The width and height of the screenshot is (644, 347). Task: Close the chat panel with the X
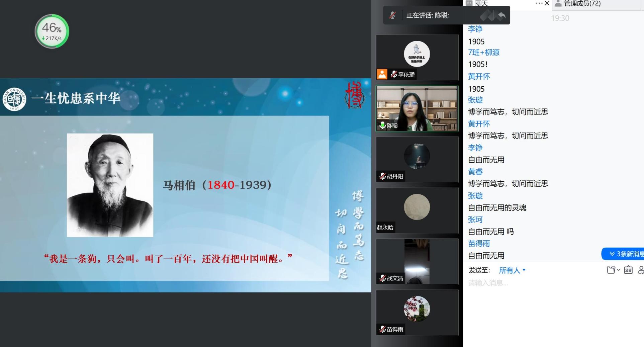[x=547, y=3]
